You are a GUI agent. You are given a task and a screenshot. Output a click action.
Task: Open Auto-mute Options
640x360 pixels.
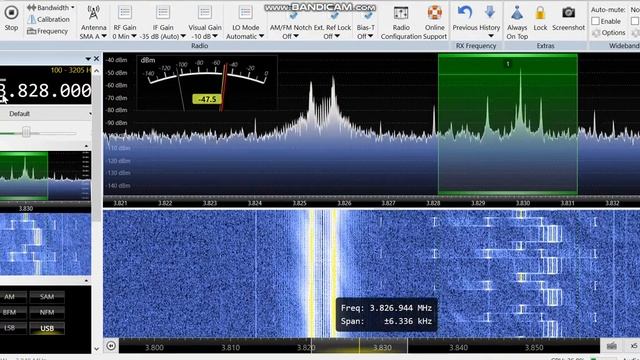(609, 33)
